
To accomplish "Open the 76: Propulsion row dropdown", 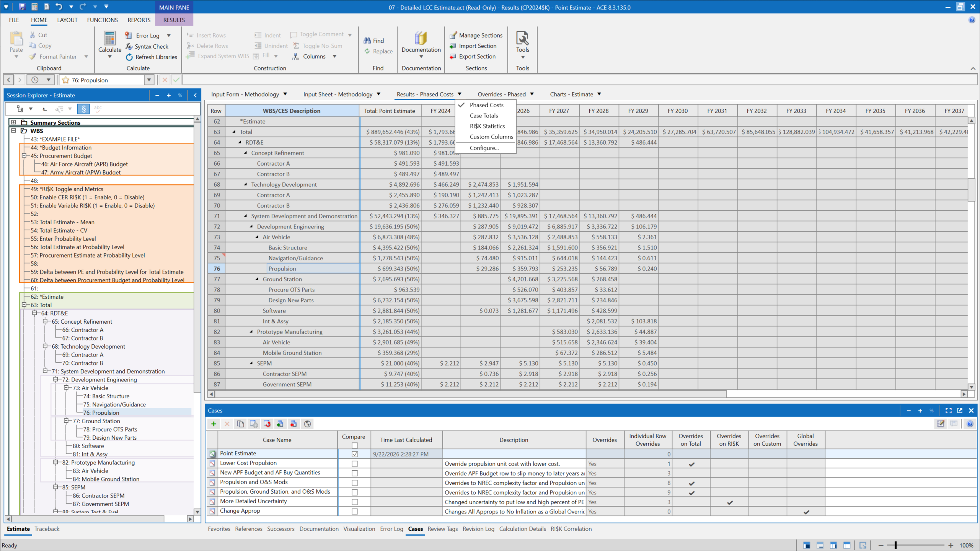I will (x=149, y=80).
